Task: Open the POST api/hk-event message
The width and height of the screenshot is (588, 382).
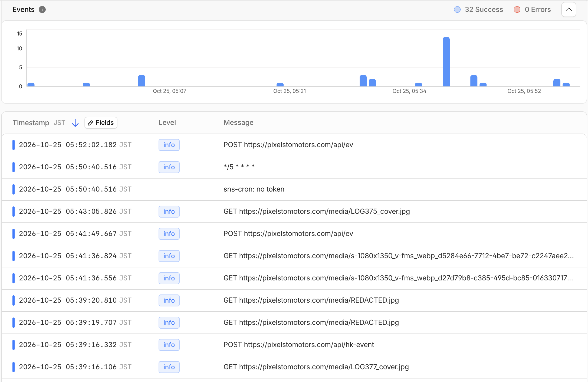Action: coord(299,345)
